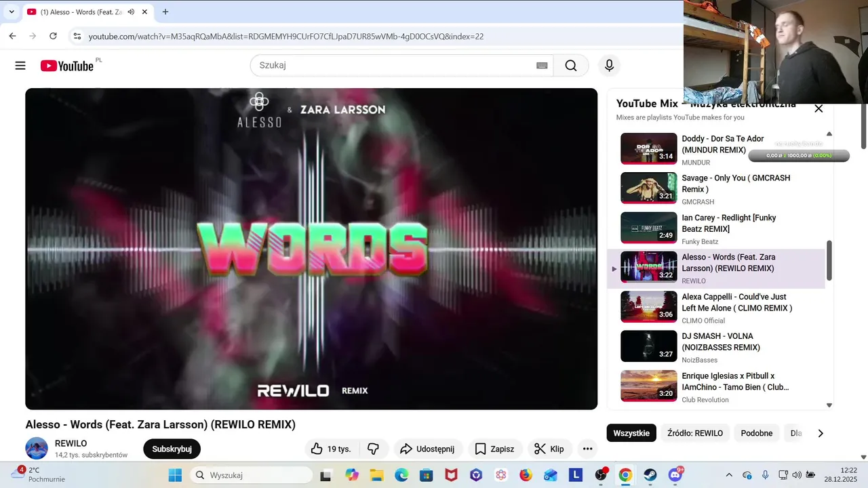Image resolution: width=868 pixels, height=488 pixels.
Task: Open a new browser tab
Action: 165,12
